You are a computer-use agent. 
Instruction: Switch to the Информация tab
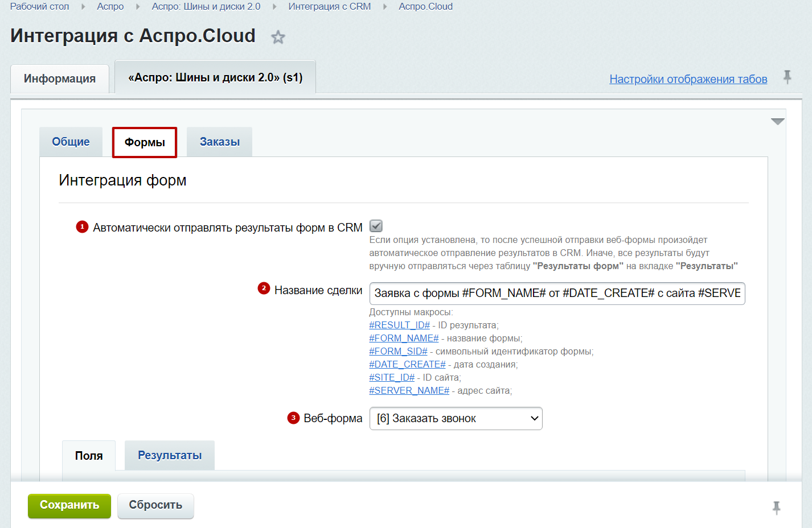[x=60, y=79]
